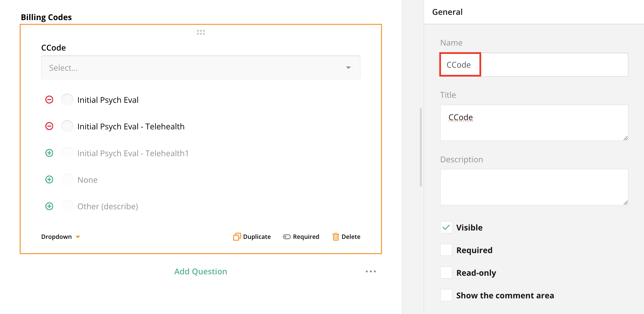Enable the Read-only checkbox
The image size is (644, 314).
tap(446, 273)
